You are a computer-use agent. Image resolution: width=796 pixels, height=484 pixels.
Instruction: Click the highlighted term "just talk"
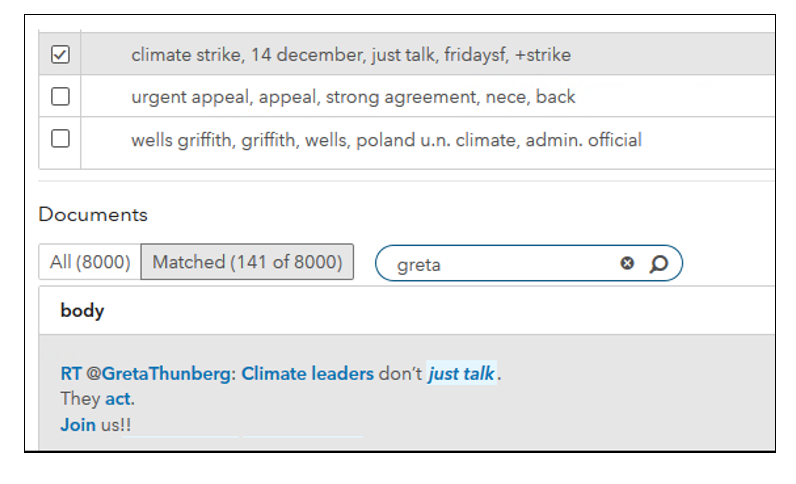tap(462, 375)
